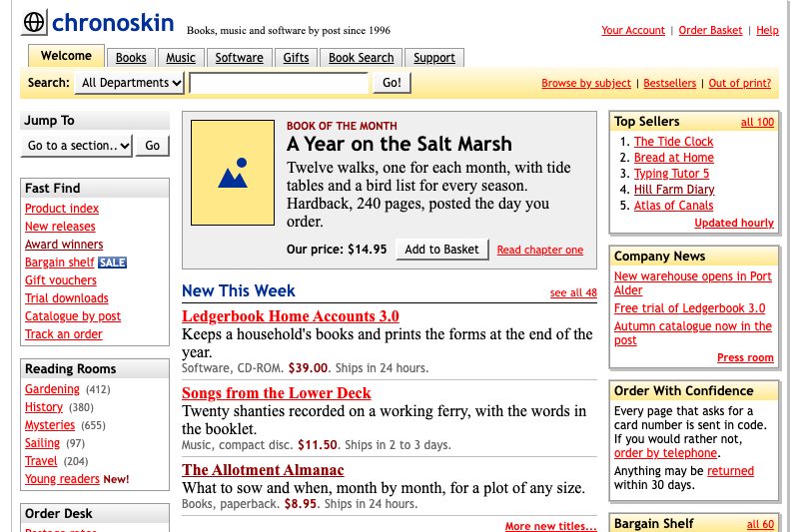
Task: Open New releases link
Action: (x=60, y=226)
